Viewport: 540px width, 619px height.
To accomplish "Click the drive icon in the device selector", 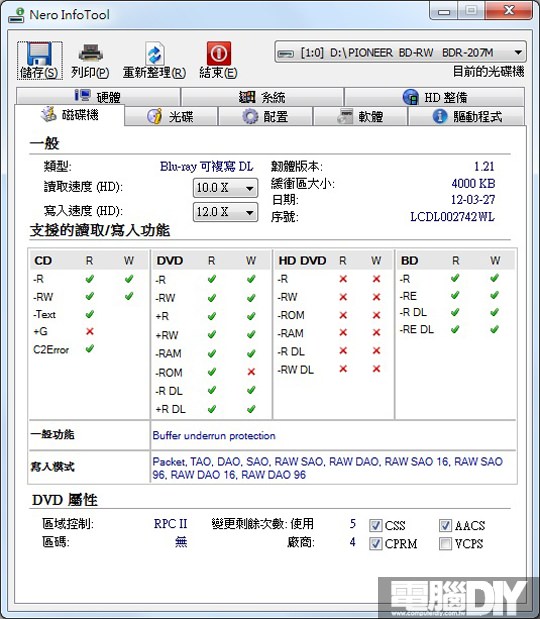I will 286,53.
